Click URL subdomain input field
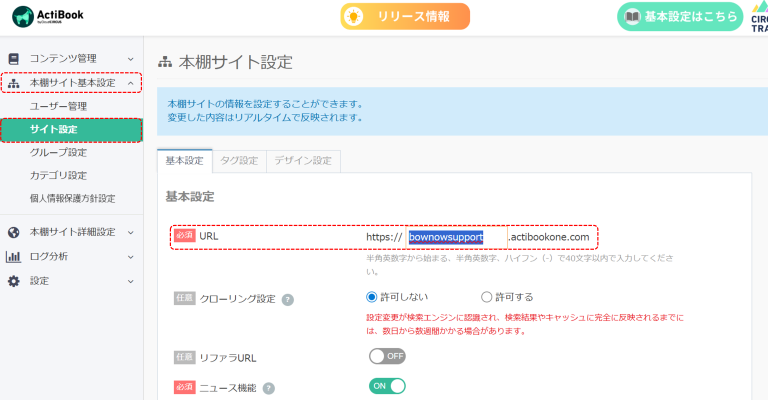 click(456, 237)
